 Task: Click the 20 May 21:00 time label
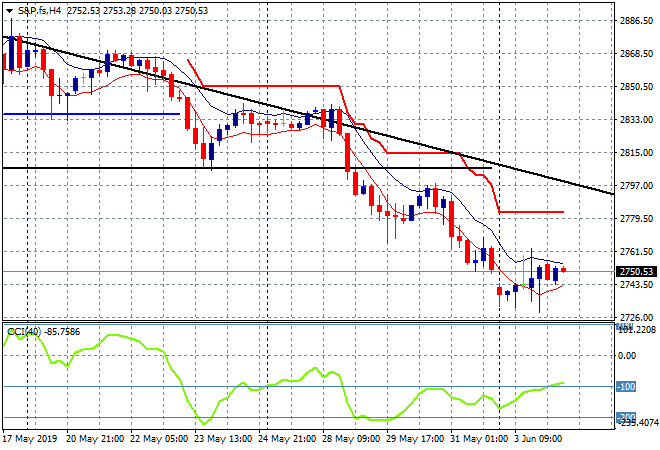[95, 439]
